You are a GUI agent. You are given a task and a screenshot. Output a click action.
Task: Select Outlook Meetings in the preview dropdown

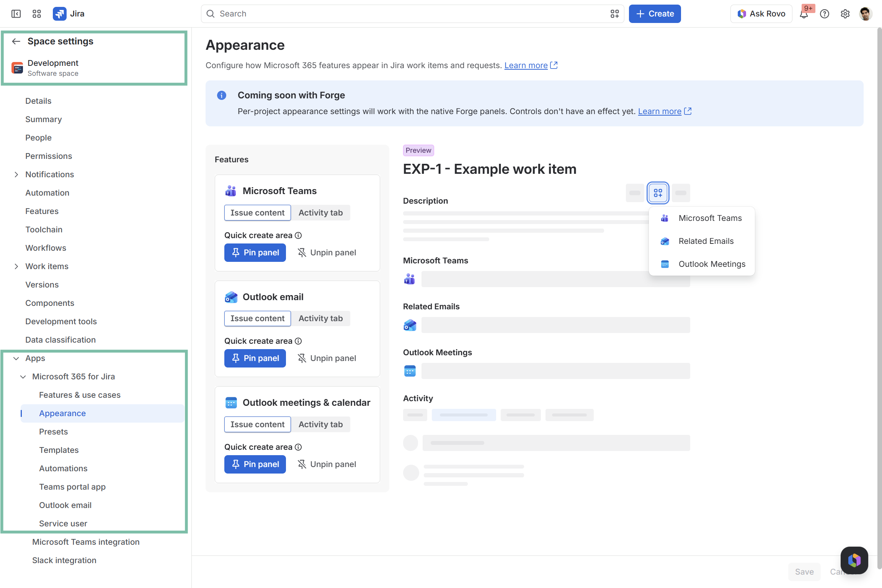702,264
